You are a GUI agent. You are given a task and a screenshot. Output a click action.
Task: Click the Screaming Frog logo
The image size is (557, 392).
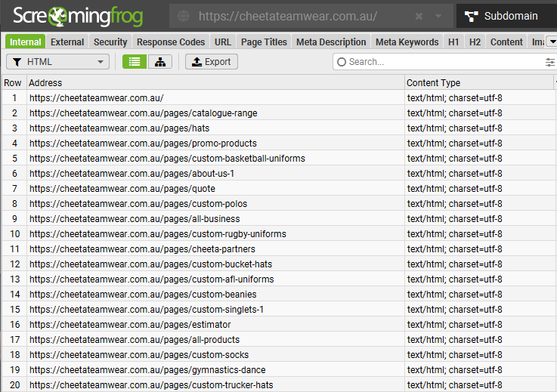click(78, 16)
